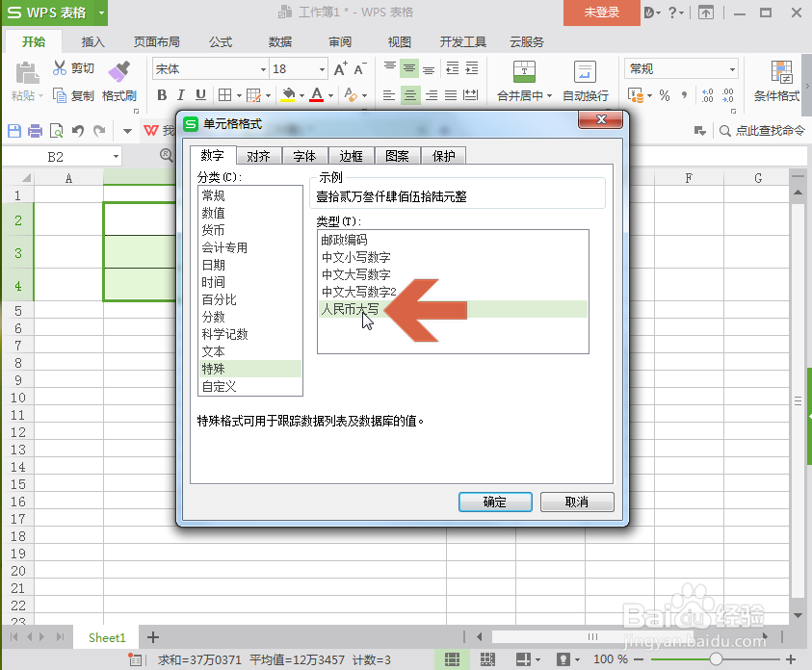The height and width of the screenshot is (670, 812).
Task: Apply bold formatting with the B icon
Action: tap(162, 96)
